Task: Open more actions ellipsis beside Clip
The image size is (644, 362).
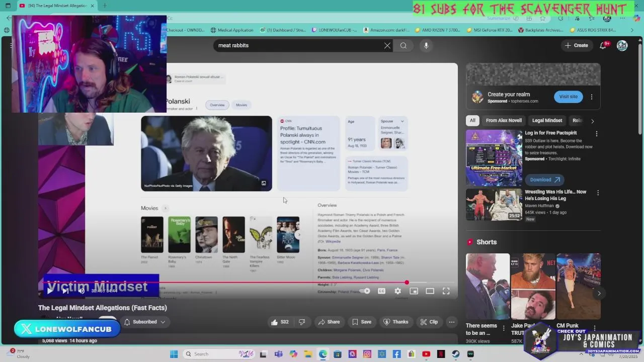Action: pos(452,322)
